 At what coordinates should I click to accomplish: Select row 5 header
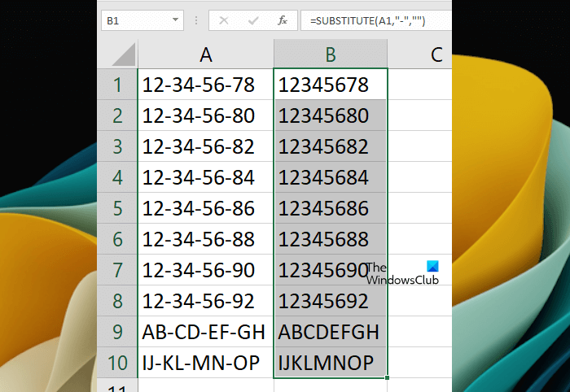click(x=117, y=208)
